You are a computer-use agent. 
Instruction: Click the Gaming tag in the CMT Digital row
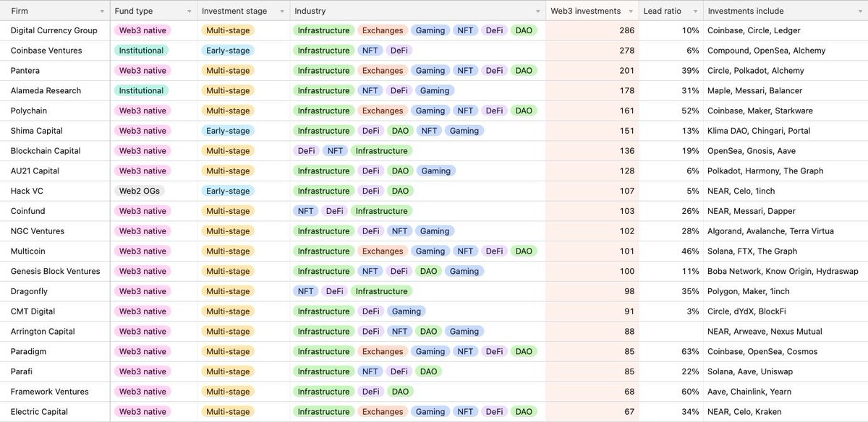click(406, 311)
